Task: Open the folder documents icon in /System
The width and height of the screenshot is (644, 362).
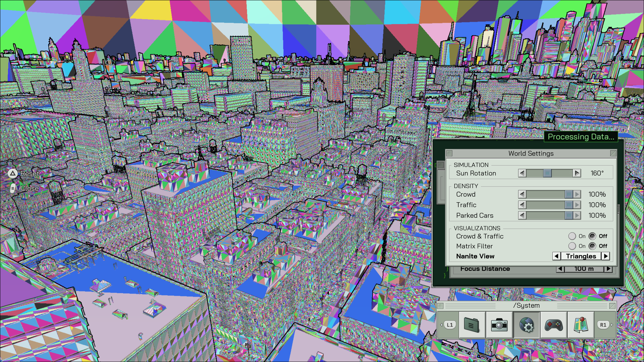Action: (x=472, y=325)
